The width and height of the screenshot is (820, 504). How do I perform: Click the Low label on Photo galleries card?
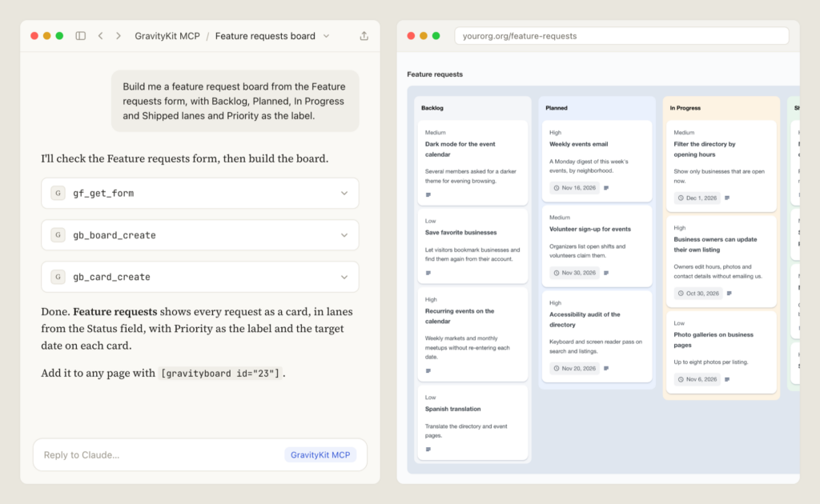point(679,323)
